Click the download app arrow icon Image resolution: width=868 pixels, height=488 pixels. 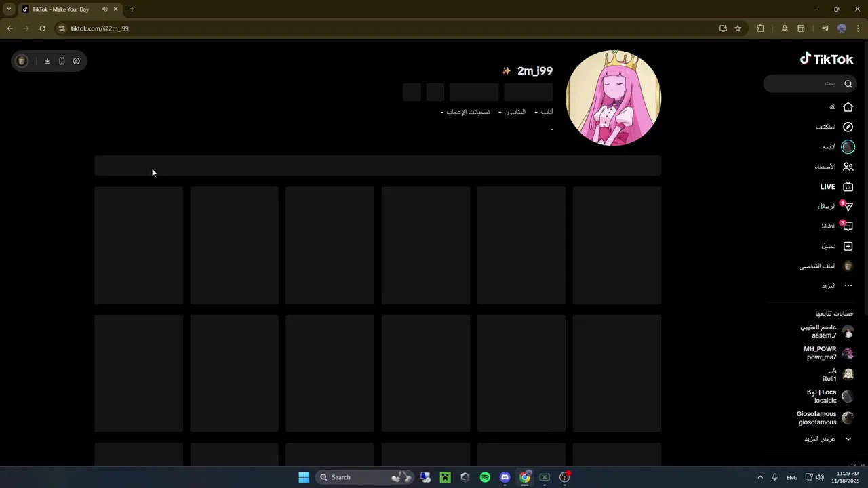(x=47, y=61)
